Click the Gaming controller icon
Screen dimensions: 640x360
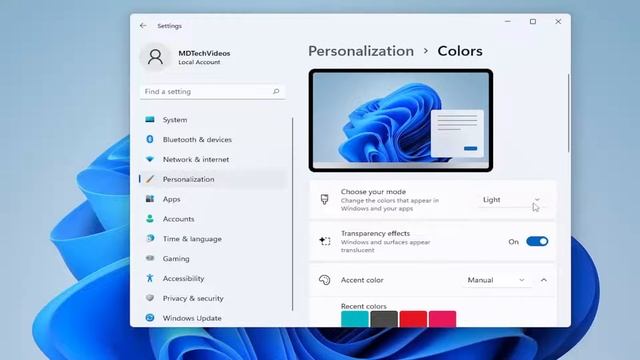(x=150, y=258)
